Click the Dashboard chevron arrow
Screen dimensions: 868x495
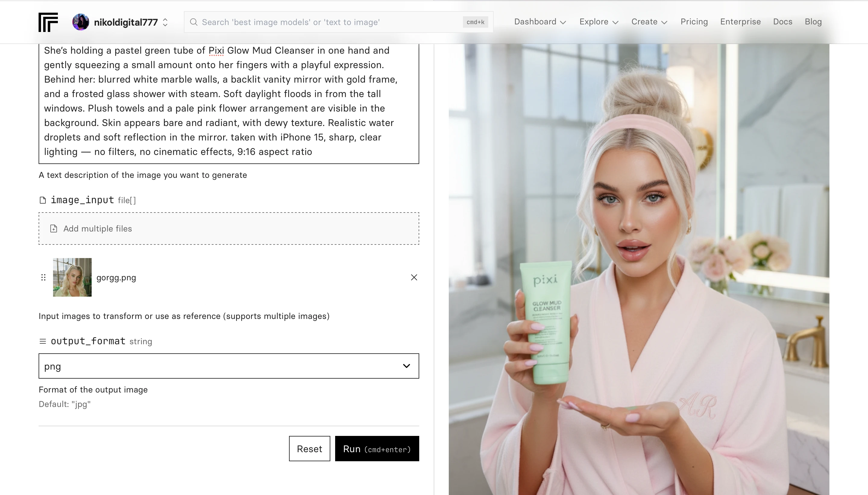[563, 22]
